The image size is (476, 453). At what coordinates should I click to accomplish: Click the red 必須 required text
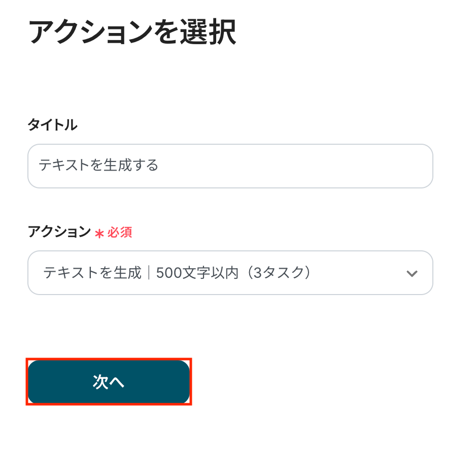120,233
